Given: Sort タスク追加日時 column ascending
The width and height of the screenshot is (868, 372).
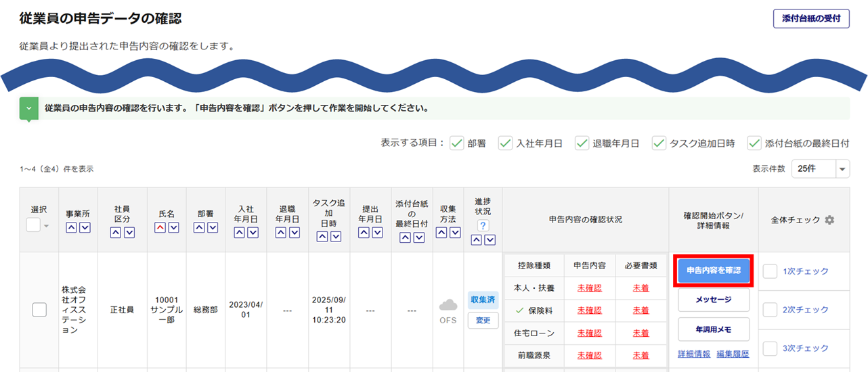Looking at the screenshot, I should point(322,237).
